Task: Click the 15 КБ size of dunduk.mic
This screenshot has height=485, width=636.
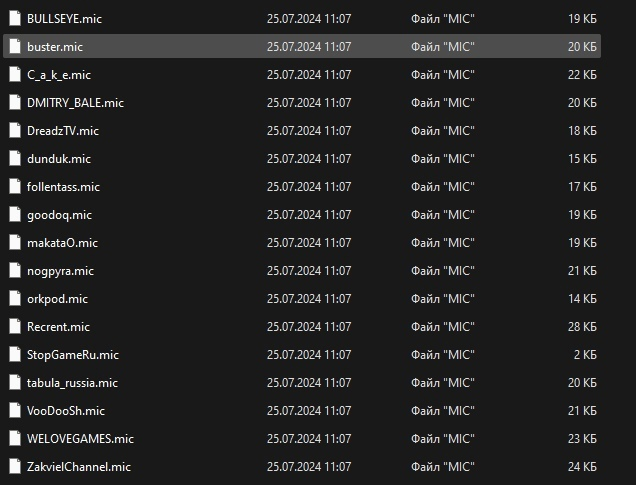Action: (x=582, y=159)
